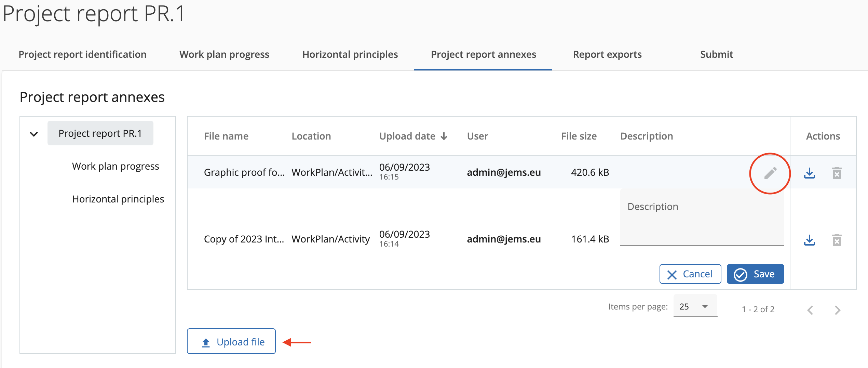Click into the Description text field
This screenshot has height=368, width=868.
pos(702,219)
